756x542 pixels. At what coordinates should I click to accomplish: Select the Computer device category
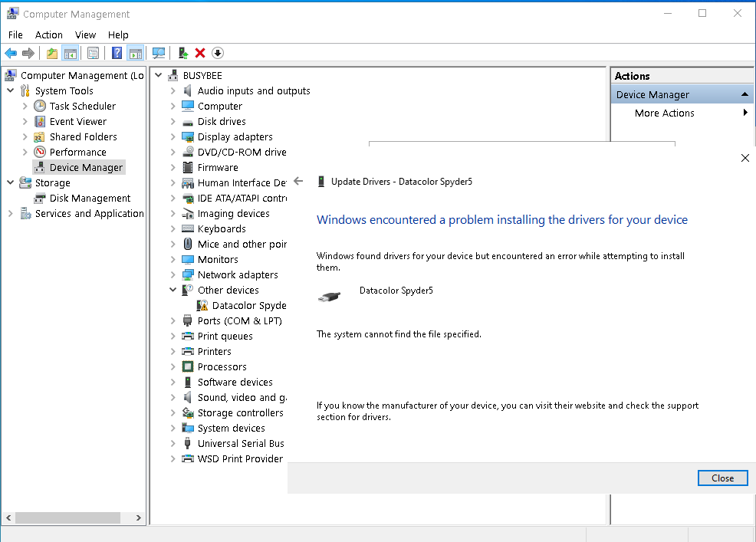220,106
